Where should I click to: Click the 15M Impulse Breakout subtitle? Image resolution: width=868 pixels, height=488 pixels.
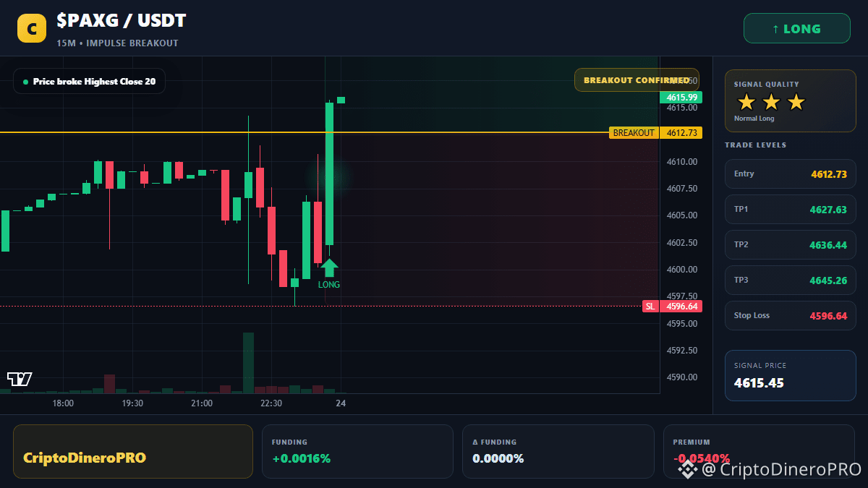[117, 43]
